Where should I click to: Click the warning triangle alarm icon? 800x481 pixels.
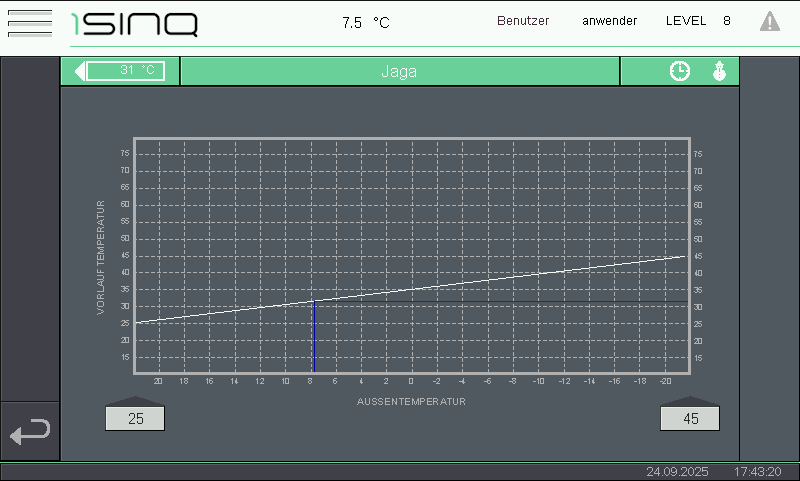click(x=769, y=21)
